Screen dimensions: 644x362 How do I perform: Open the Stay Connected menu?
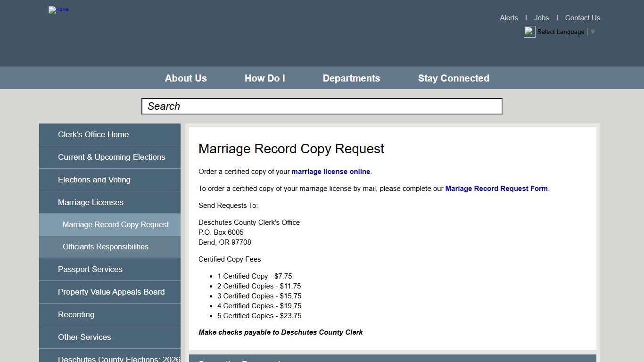point(453,78)
